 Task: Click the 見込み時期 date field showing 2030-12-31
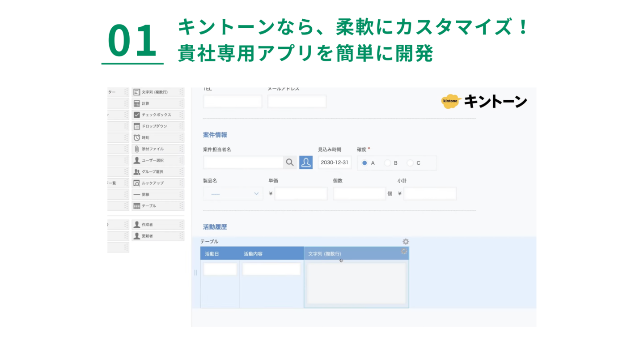335,162
